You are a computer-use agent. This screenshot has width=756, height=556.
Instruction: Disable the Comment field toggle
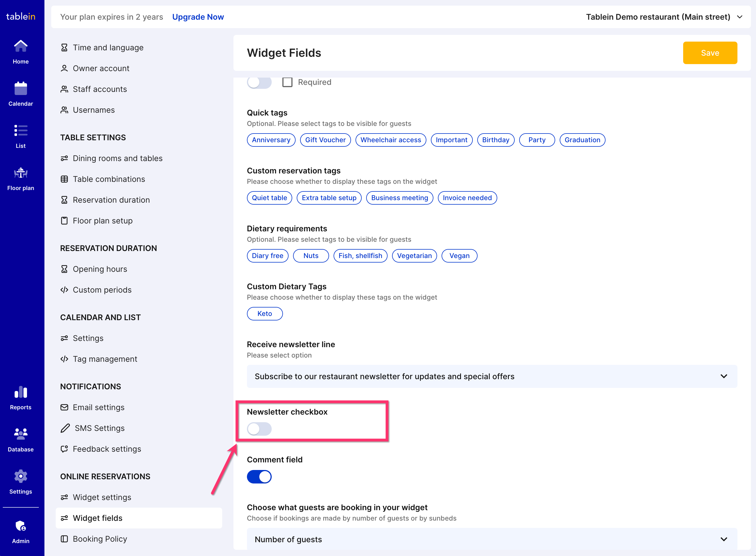pos(259,476)
